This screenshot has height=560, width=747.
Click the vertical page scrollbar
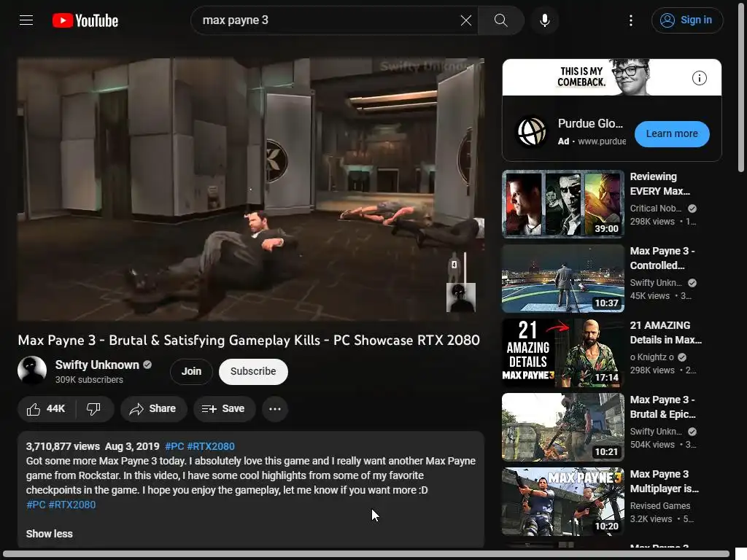coord(741,86)
